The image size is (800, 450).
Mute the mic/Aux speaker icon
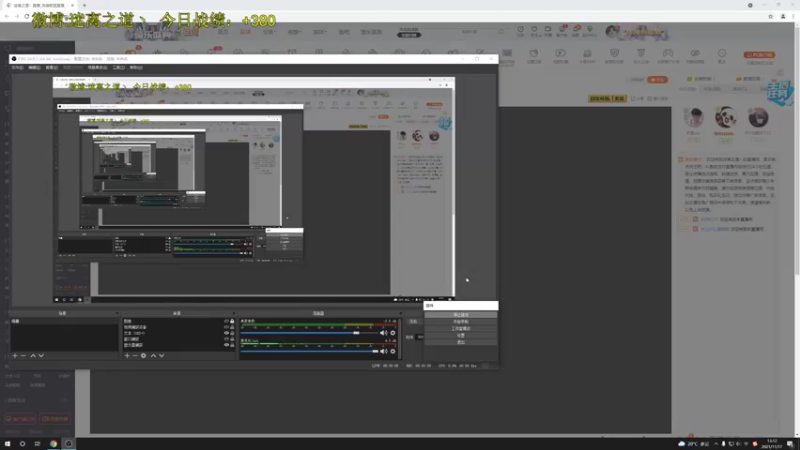point(384,351)
